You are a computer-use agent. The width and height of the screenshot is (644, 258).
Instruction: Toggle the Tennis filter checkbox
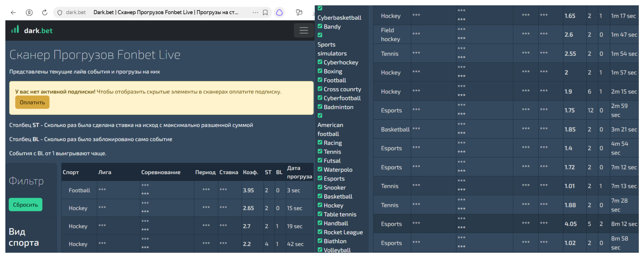pos(320,151)
